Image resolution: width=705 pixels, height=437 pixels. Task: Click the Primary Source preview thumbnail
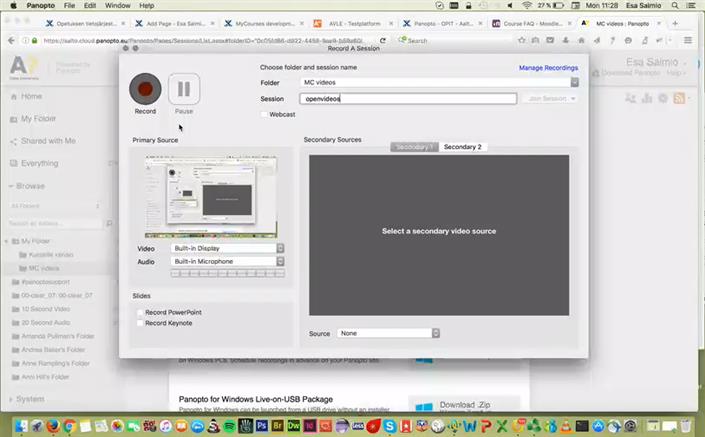pos(211,196)
